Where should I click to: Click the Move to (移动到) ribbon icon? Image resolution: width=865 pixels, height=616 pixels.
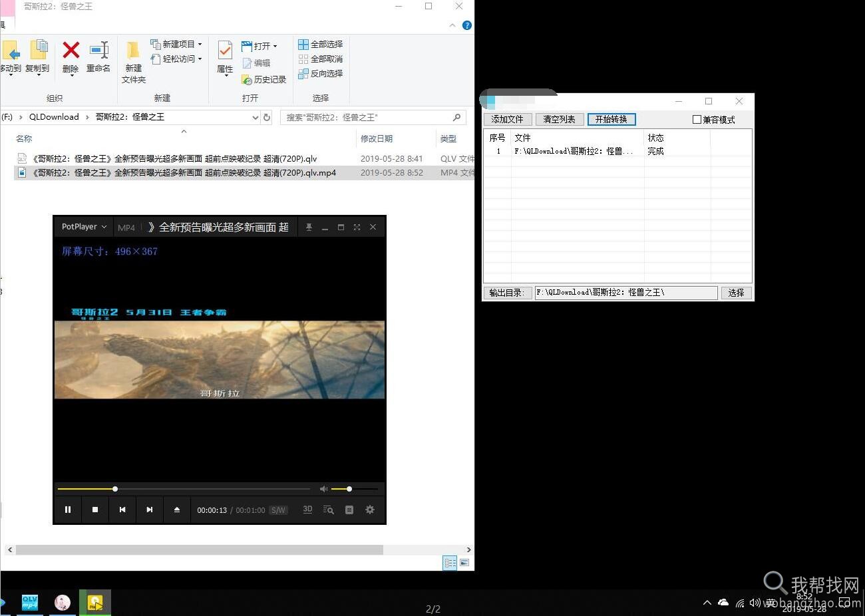click(x=11, y=57)
